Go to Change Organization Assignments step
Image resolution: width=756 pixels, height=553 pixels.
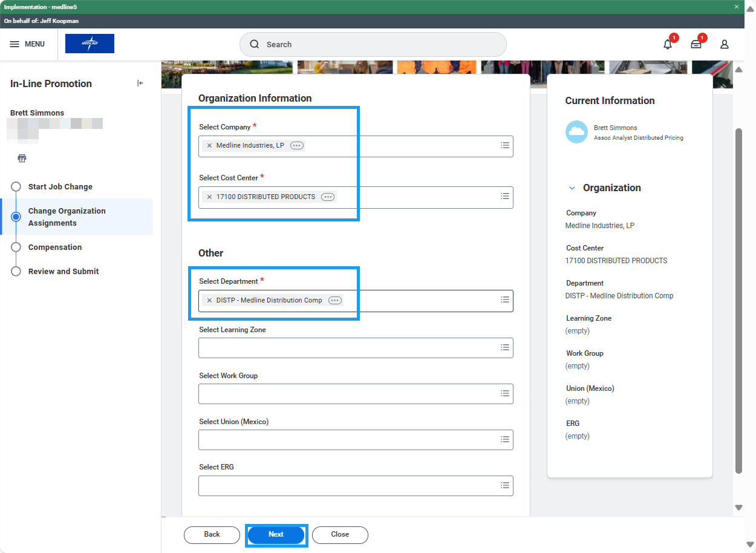[x=67, y=217]
